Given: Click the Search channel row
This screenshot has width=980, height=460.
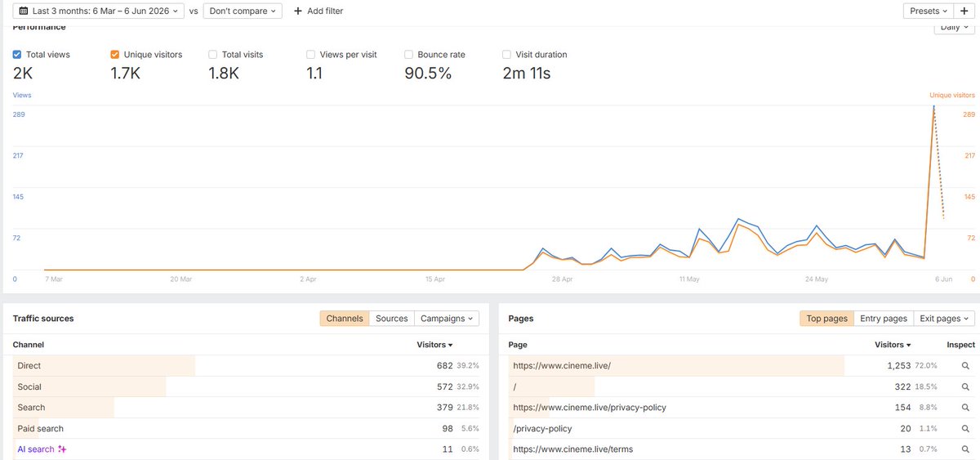Looking at the screenshot, I should [x=246, y=408].
